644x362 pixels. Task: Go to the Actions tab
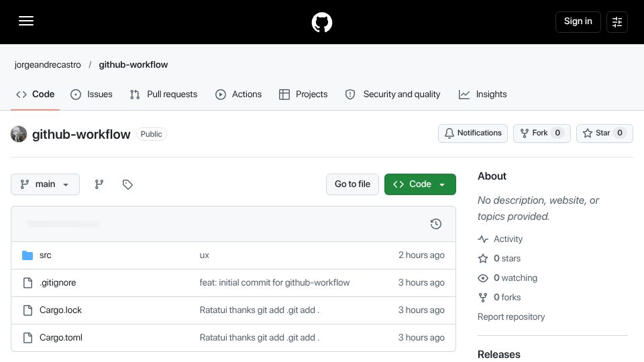pyautogui.click(x=238, y=95)
